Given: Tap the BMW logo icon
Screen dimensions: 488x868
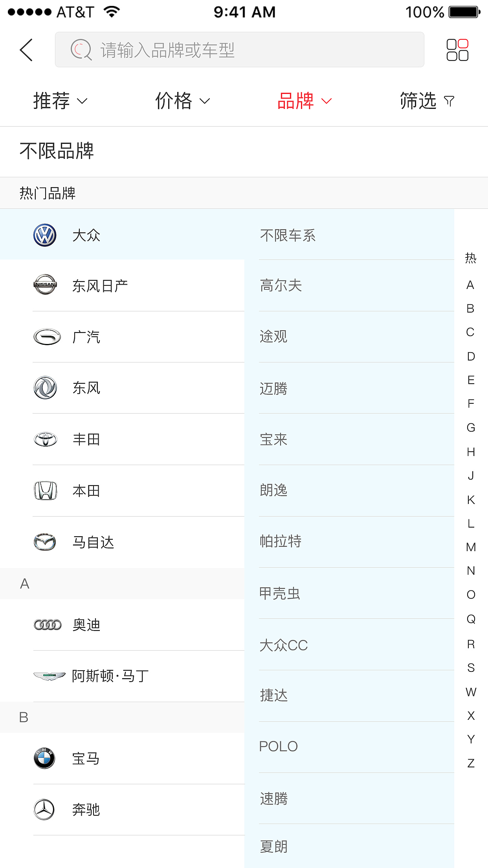Looking at the screenshot, I should [44, 758].
